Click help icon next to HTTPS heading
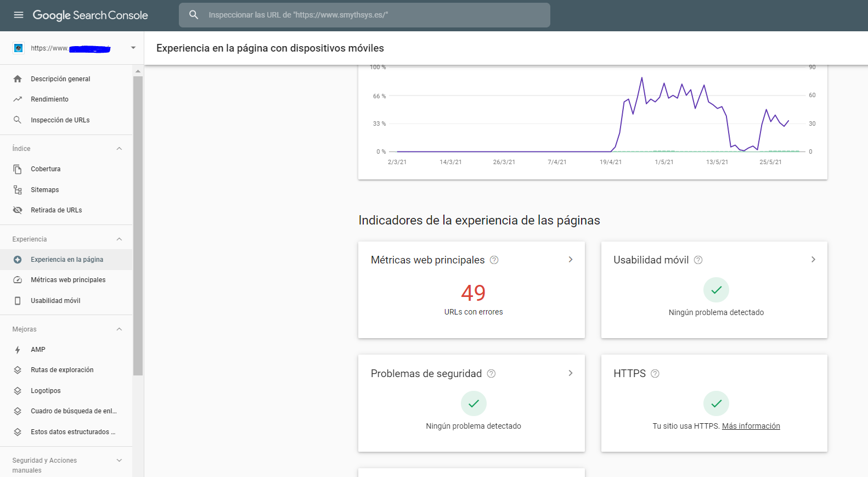The height and width of the screenshot is (477, 868). pos(655,374)
